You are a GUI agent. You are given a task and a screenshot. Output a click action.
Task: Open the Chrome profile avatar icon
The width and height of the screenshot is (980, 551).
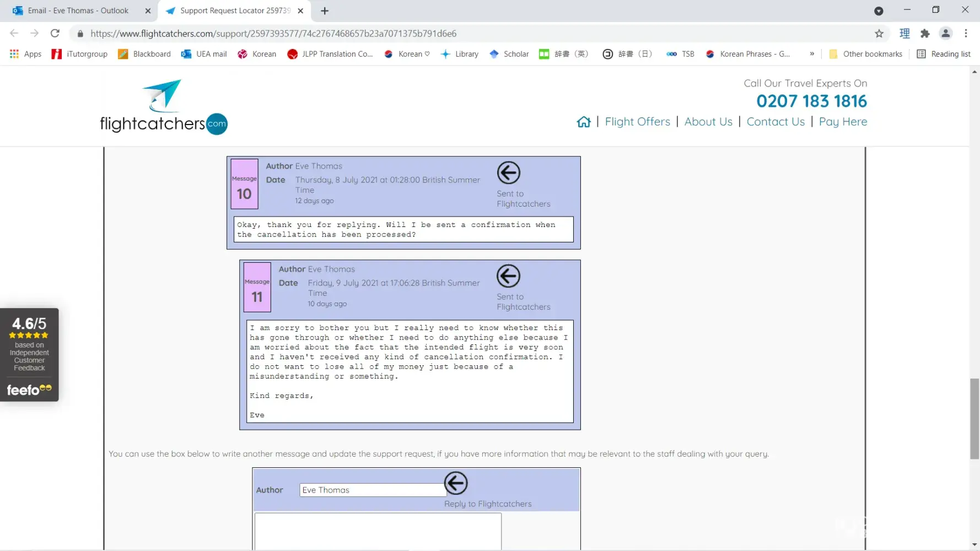tap(945, 34)
